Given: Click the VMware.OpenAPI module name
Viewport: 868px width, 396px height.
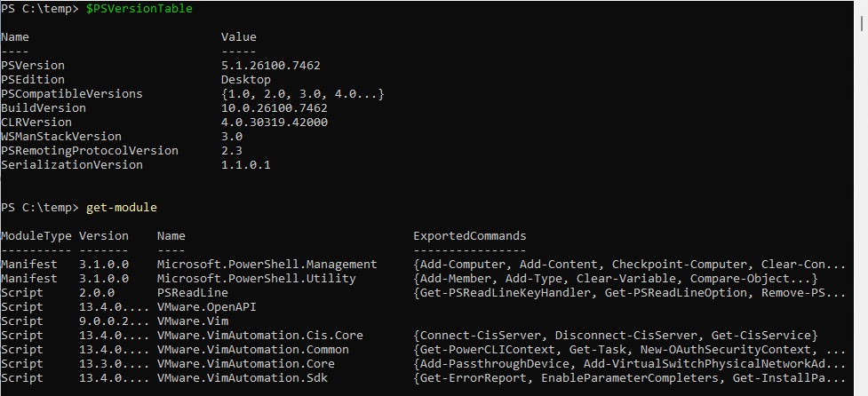Looking at the screenshot, I should (206, 307).
